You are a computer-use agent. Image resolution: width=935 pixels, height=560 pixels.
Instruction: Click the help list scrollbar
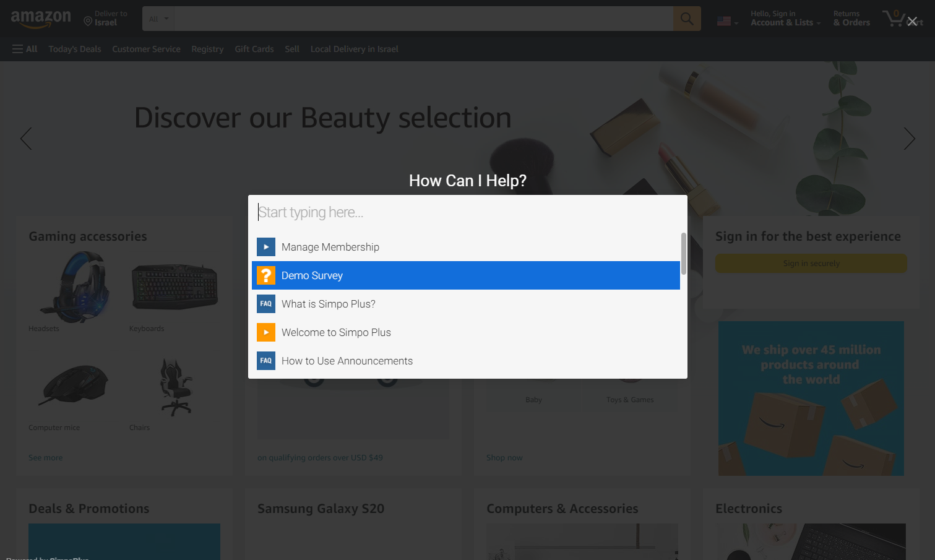pos(684,254)
